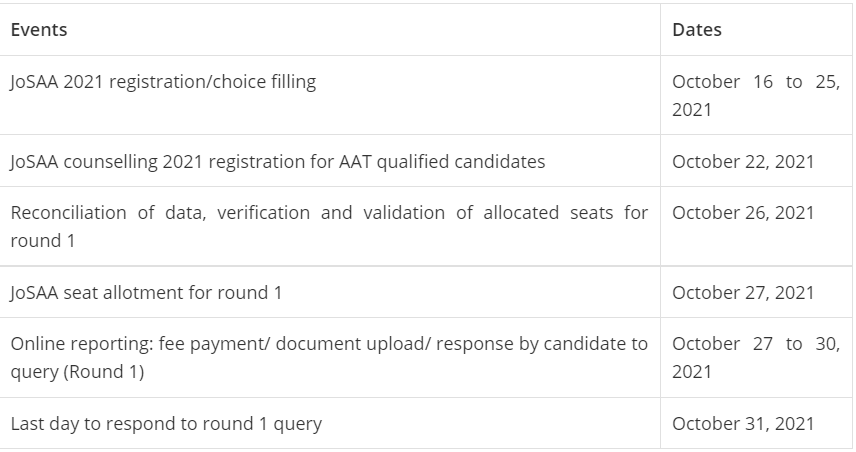Click the October 22, 2021 date cell
The image size is (856, 452).
click(x=743, y=161)
